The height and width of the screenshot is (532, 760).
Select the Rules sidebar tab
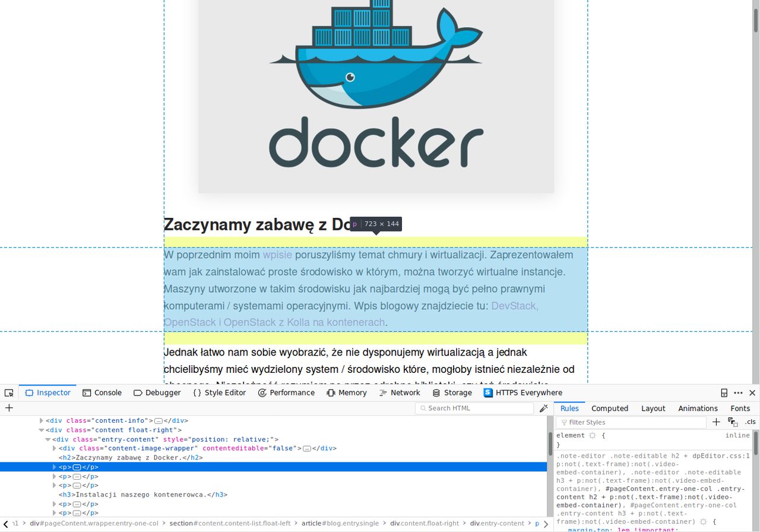coord(569,408)
